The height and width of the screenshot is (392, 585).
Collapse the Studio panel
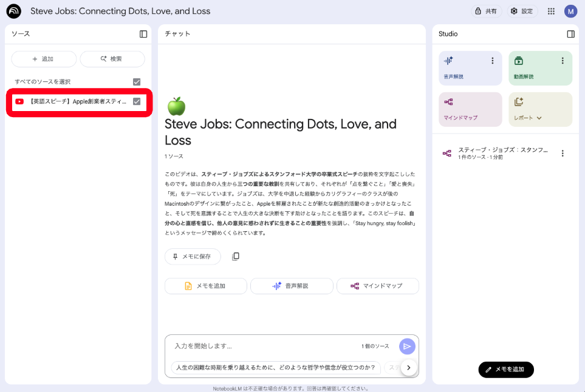coord(570,34)
